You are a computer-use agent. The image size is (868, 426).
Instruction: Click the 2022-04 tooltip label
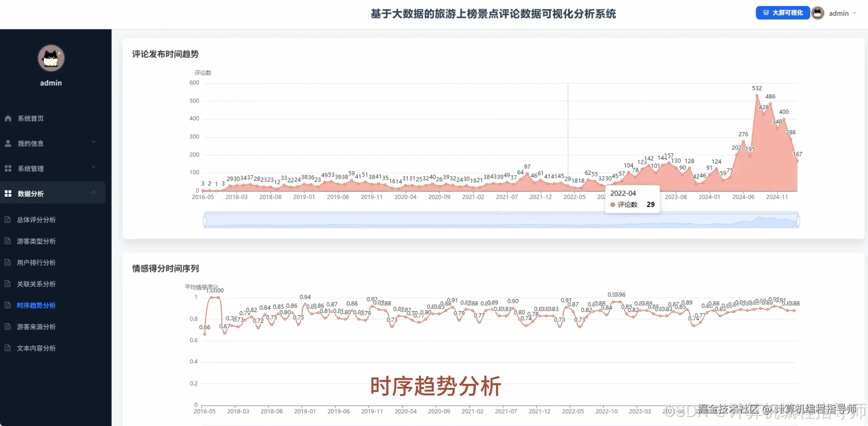tap(623, 193)
